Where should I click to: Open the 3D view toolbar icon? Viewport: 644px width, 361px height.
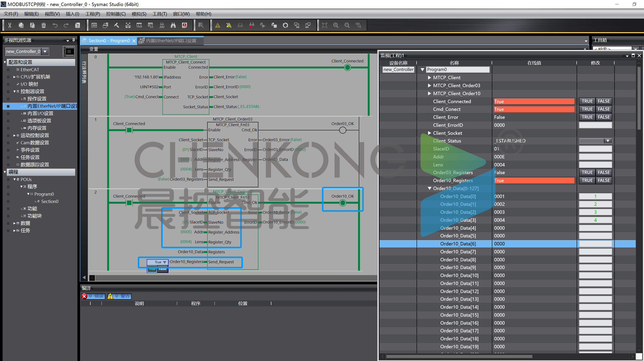[x=94, y=25]
